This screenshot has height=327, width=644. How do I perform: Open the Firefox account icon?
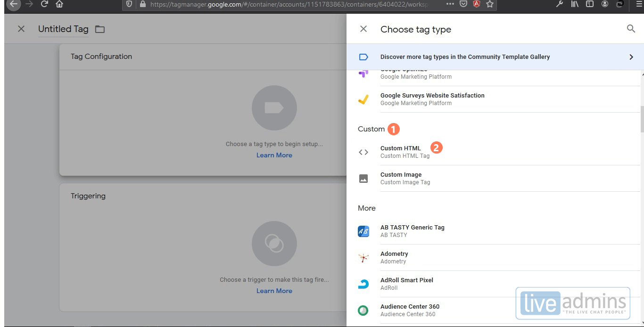(x=605, y=4)
